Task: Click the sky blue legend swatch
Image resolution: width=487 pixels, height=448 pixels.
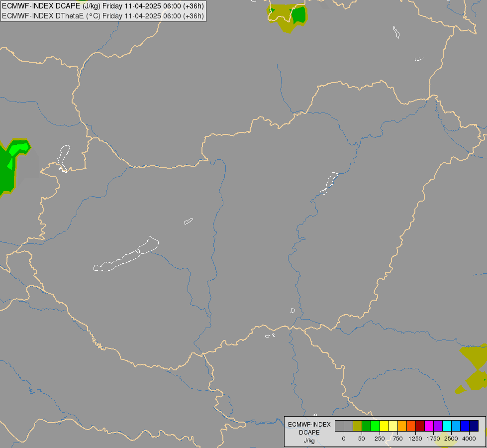Action: 456,426
